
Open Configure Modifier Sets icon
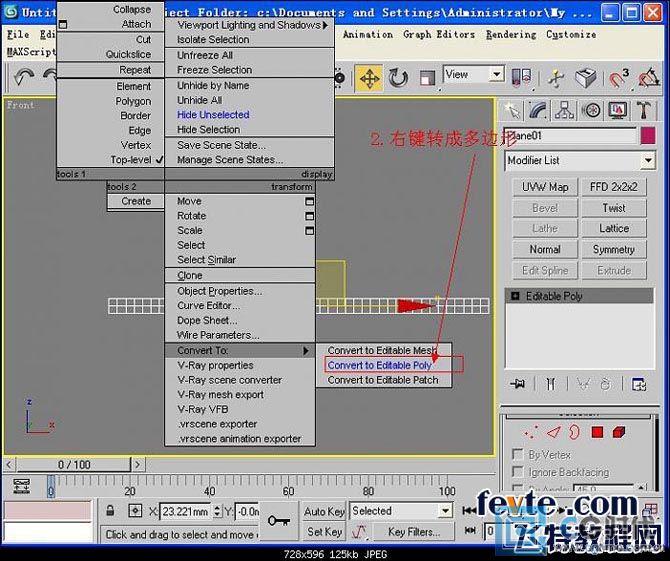pos(639,384)
